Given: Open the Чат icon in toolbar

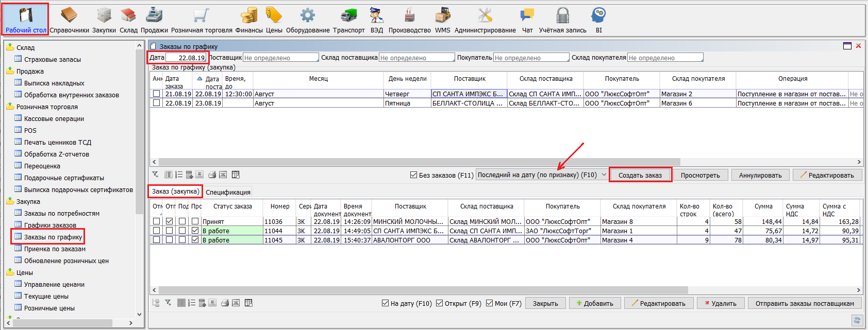Looking at the screenshot, I should pyautogui.click(x=527, y=20).
